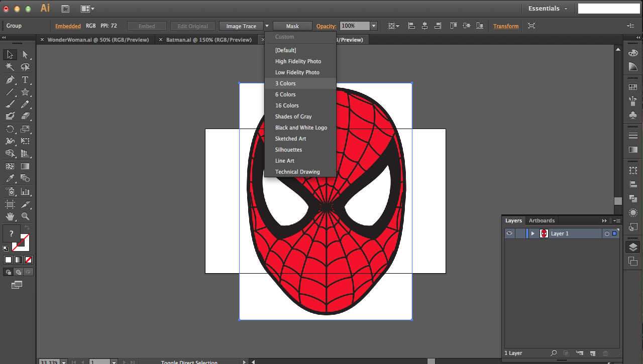The height and width of the screenshot is (364, 643).
Task: Click the Image Trace button
Action: pos(241,26)
